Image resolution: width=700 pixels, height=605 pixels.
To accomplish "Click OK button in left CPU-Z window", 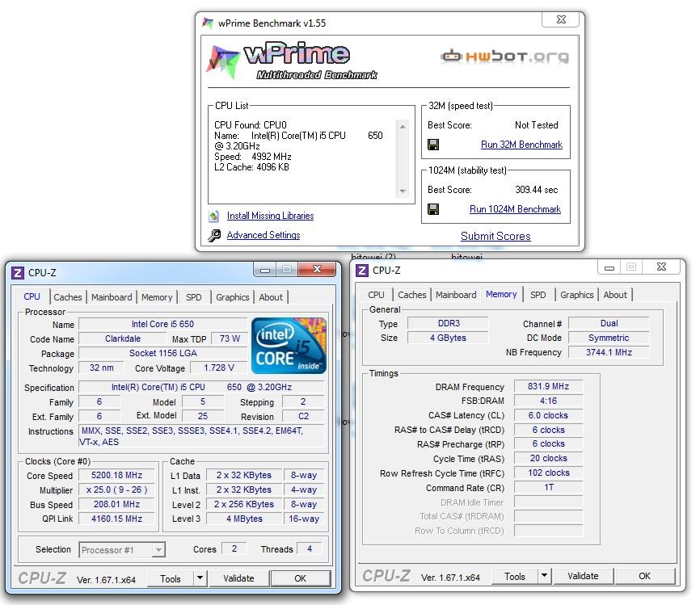I will [301, 578].
